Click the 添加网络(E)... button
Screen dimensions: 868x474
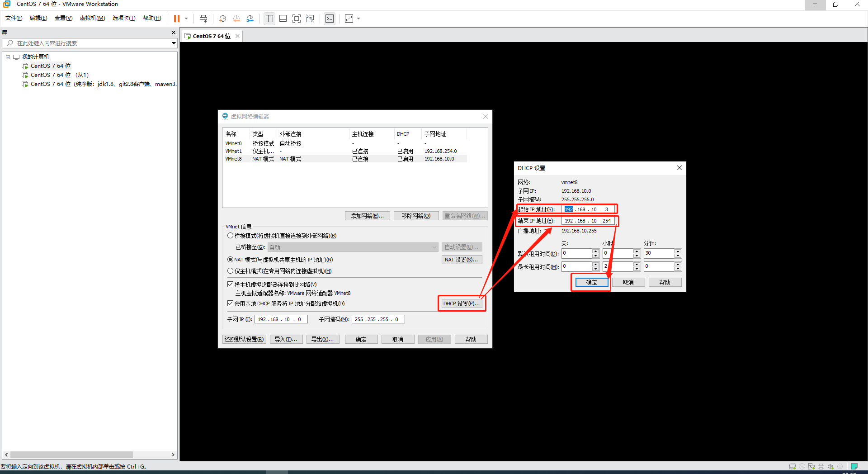point(367,216)
